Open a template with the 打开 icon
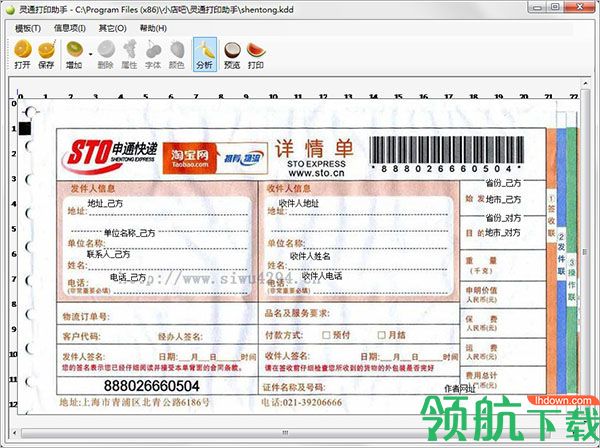Screen dimensions: 600x448 [x=23, y=54]
